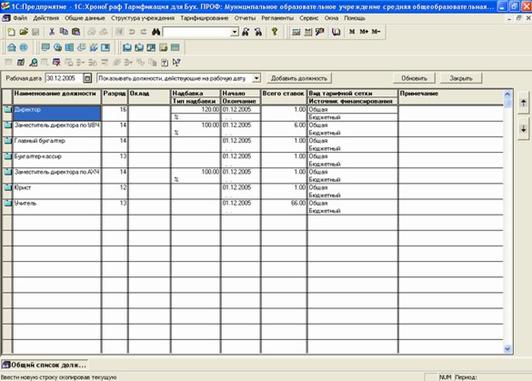Open the Окна menu
Image resolution: width=532 pixels, height=381 pixels.
pos(331,18)
